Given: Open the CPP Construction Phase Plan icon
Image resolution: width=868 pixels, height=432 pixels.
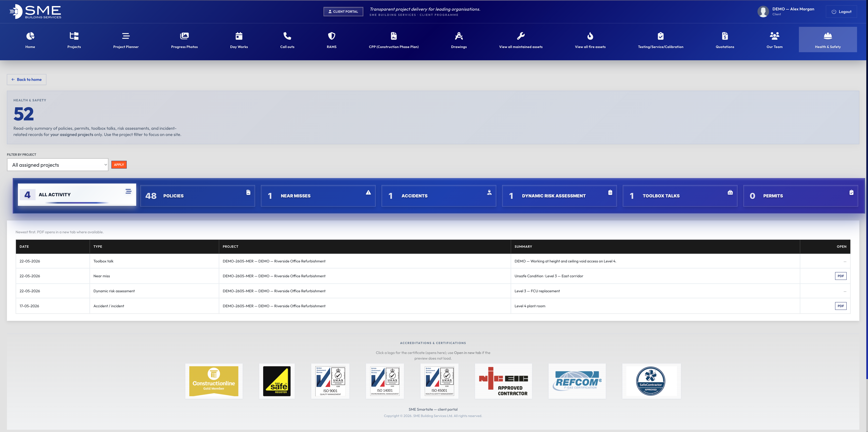Looking at the screenshot, I should point(394,36).
